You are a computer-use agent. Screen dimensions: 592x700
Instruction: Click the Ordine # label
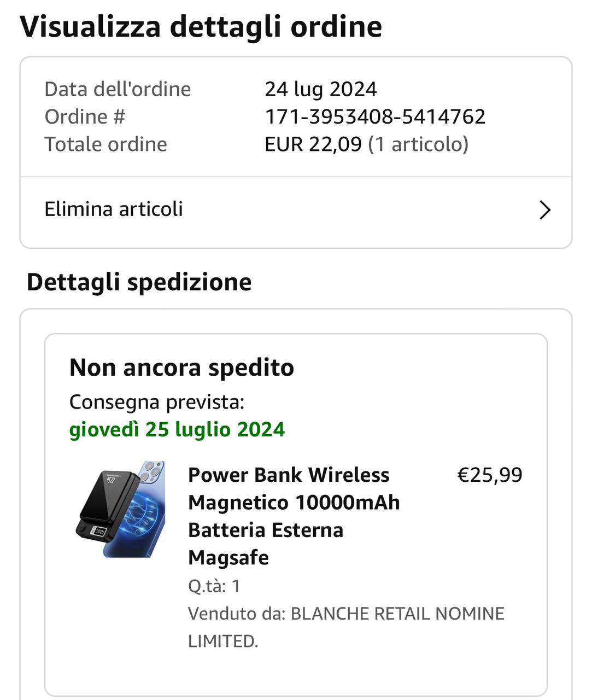pyautogui.click(x=85, y=116)
